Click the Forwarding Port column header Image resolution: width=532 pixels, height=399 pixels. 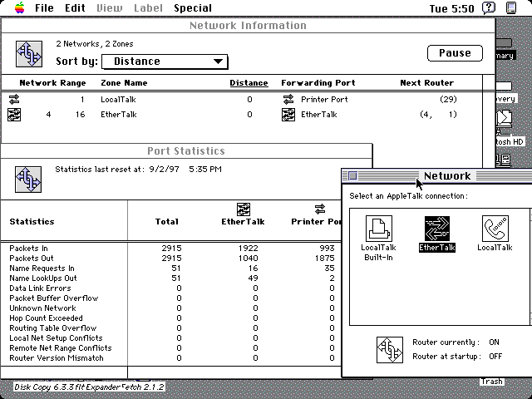(318, 83)
